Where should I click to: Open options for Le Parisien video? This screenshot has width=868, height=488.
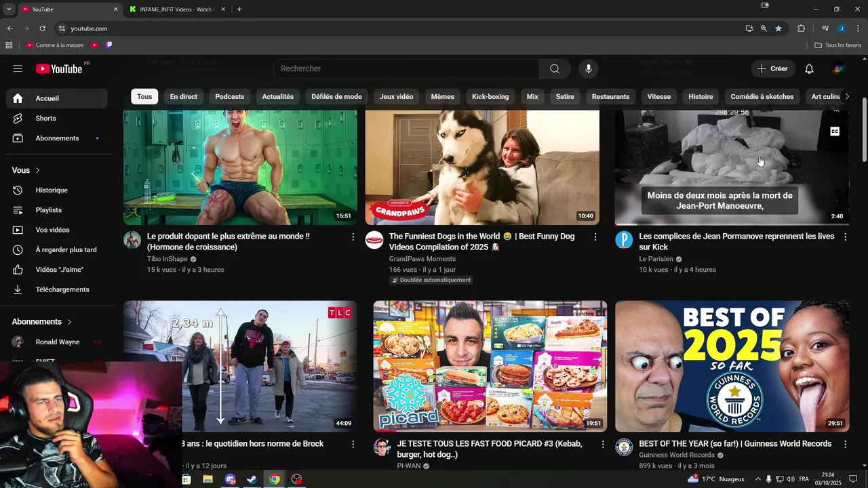click(x=845, y=237)
